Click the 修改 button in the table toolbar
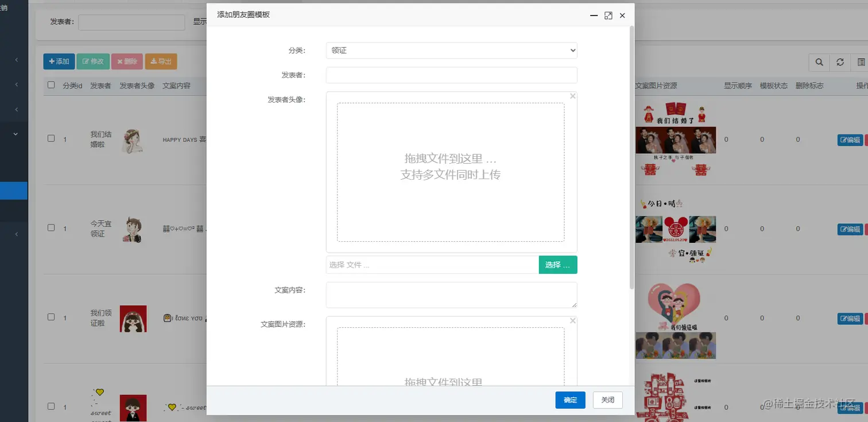This screenshot has height=422, width=868. pos(93,61)
